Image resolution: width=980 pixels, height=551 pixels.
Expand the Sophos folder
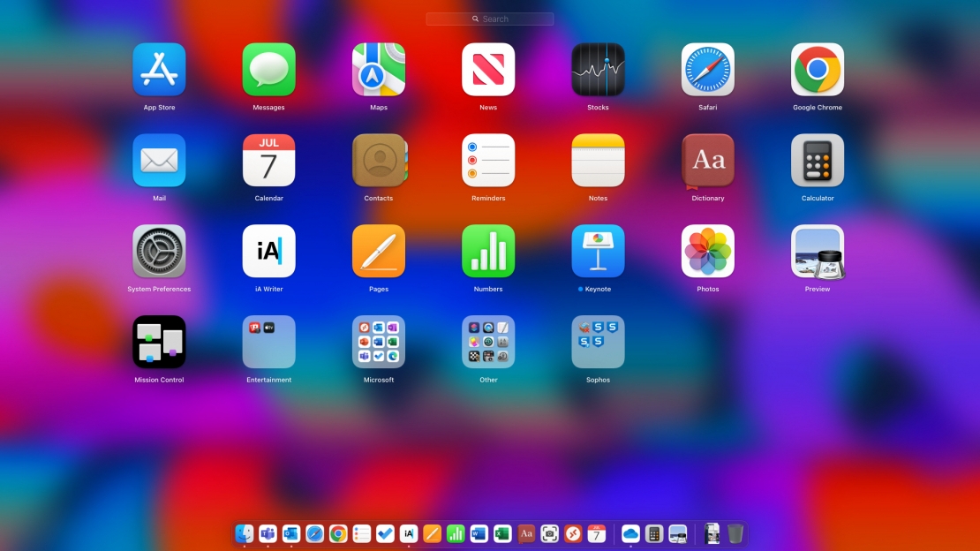tap(598, 342)
